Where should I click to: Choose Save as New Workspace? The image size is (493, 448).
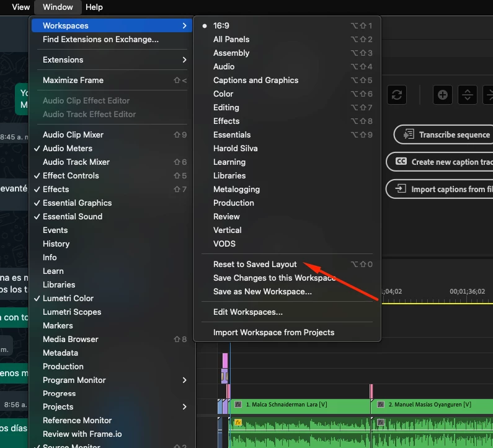click(287, 292)
